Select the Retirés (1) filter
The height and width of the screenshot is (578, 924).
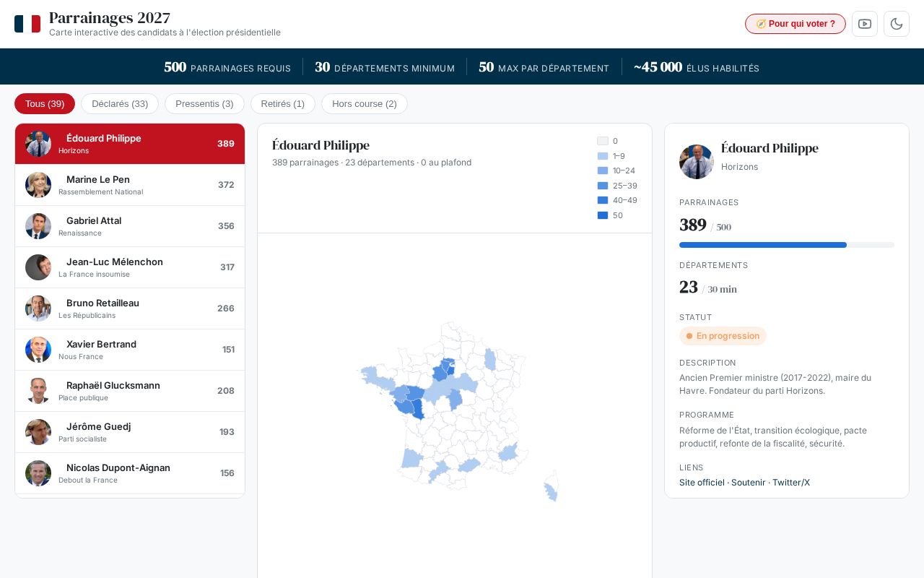tap(283, 104)
